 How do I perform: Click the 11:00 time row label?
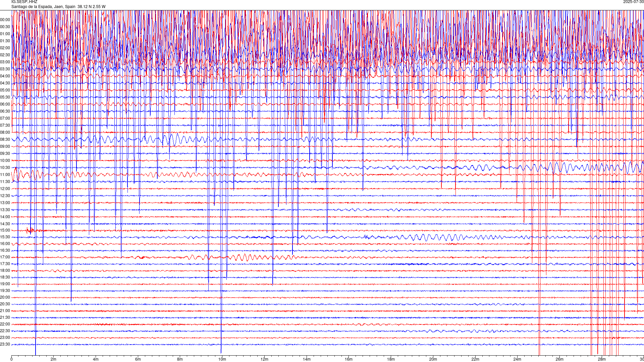click(5, 175)
